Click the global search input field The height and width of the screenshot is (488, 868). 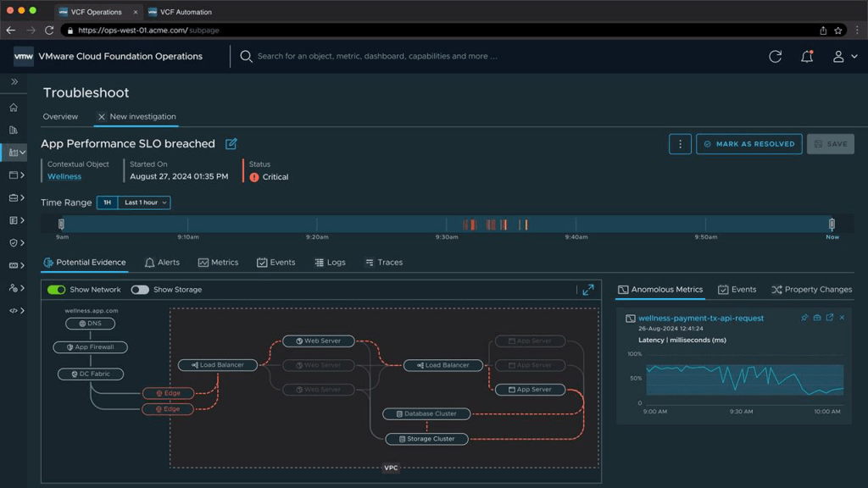click(377, 56)
